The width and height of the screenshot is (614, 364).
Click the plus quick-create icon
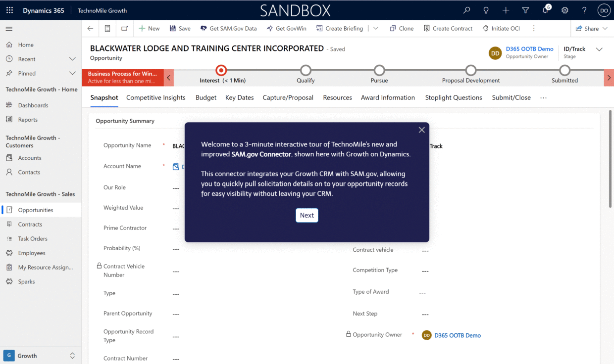coord(506,10)
